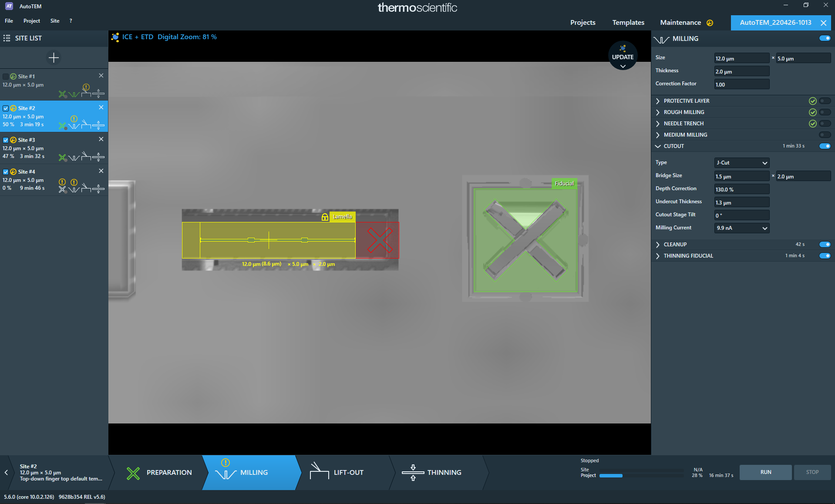Click the Depth Correction input field
Viewport: 835px width, 504px height.
pyautogui.click(x=741, y=189)
